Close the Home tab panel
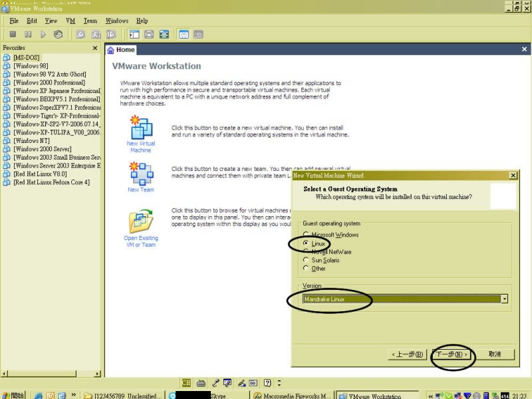This screenshot has height=399, width=532. click(x=524, y=49)
